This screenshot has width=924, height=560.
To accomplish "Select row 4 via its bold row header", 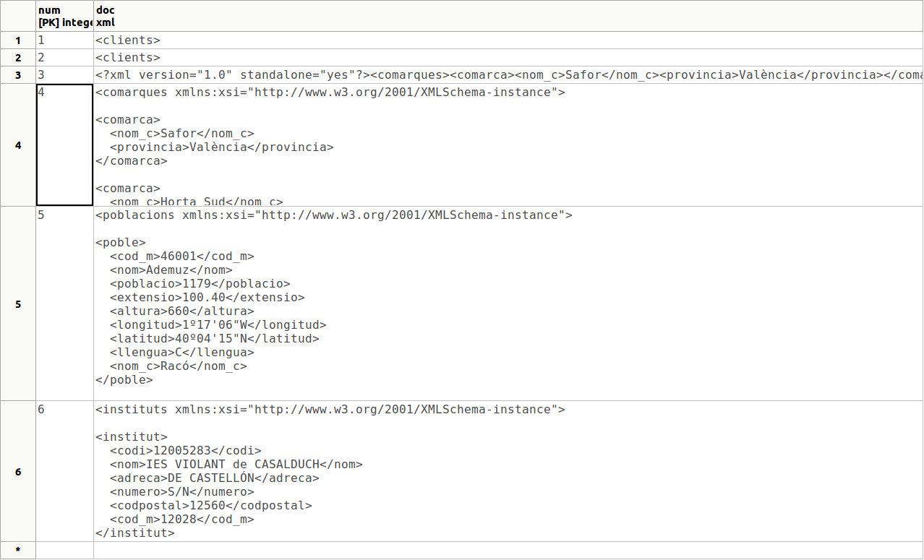I will pyautogui.click(x=17, y=145).
